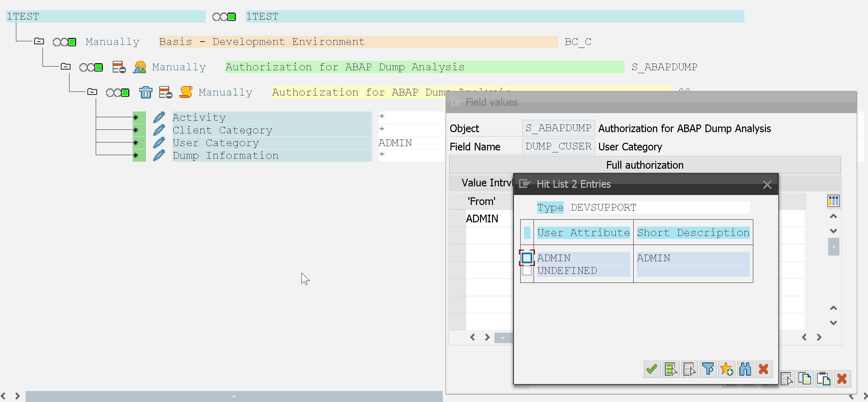This screenshot has height=402, width=868.
Task: Click clipboard paste icon in Field values dialog
Action: point(823,379)
